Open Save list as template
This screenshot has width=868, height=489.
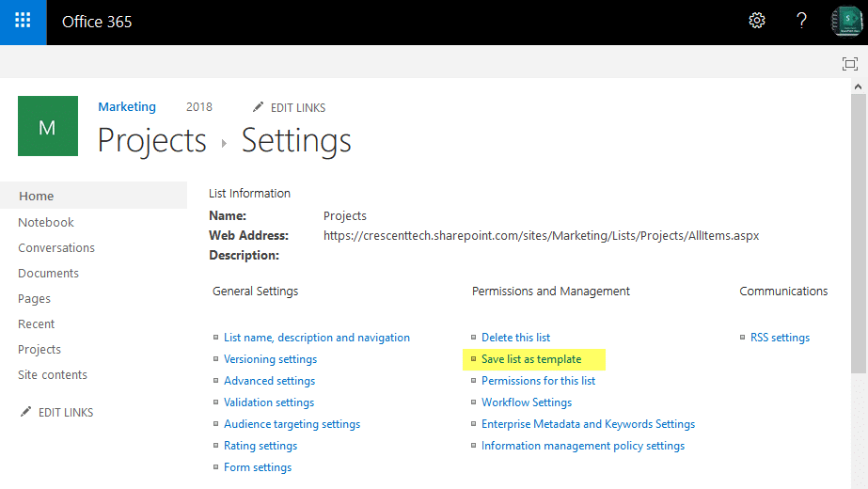pos(531,359)
